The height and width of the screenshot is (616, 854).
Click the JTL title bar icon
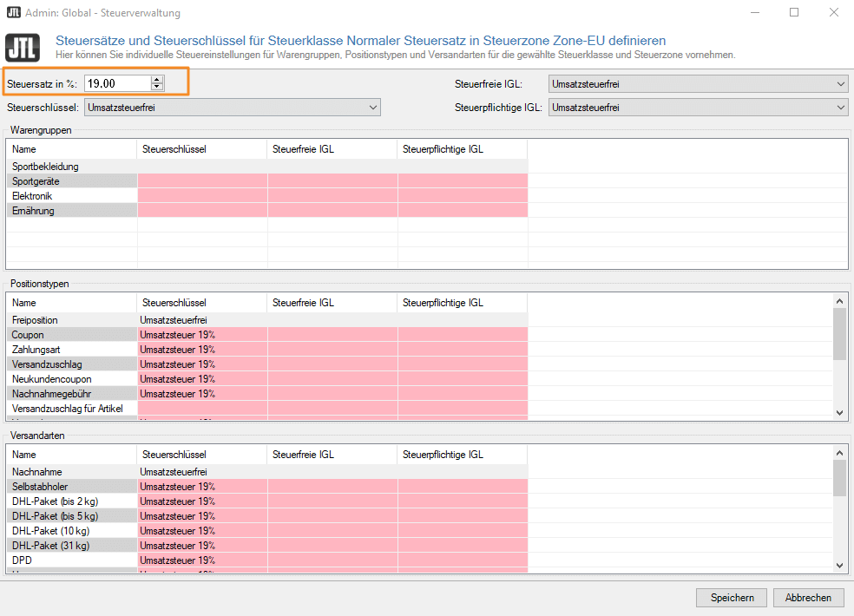14,12
